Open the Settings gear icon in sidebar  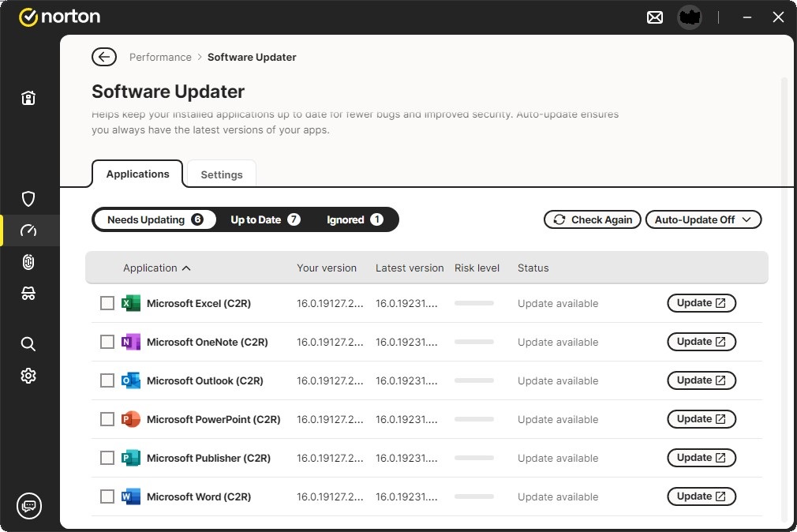click(28, 376)
